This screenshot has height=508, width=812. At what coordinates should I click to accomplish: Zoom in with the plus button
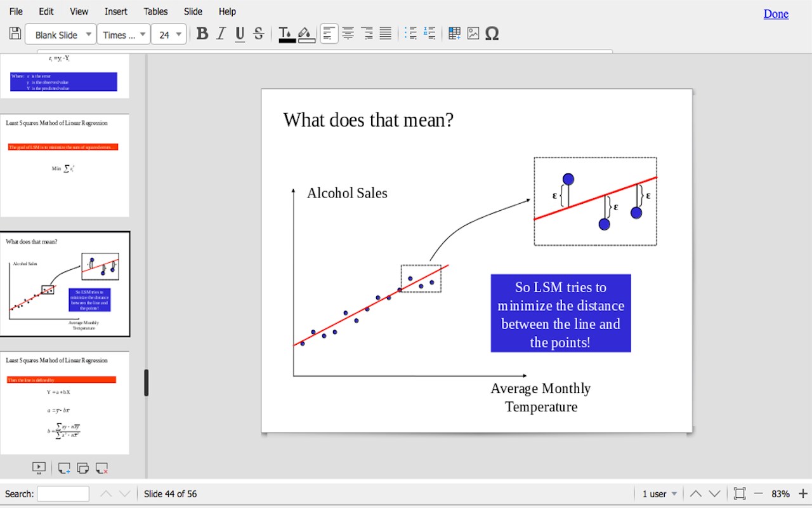803,493
